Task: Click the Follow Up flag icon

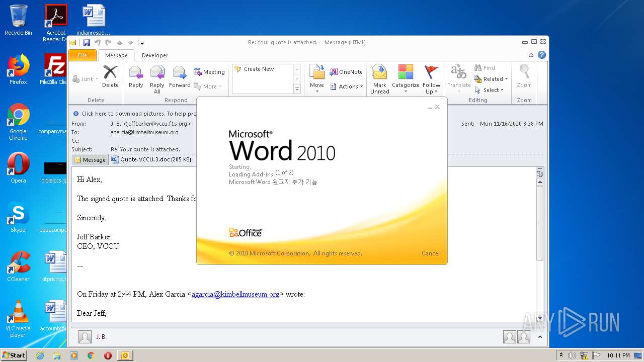Action: pyautogui.click(x=431, y=72)
